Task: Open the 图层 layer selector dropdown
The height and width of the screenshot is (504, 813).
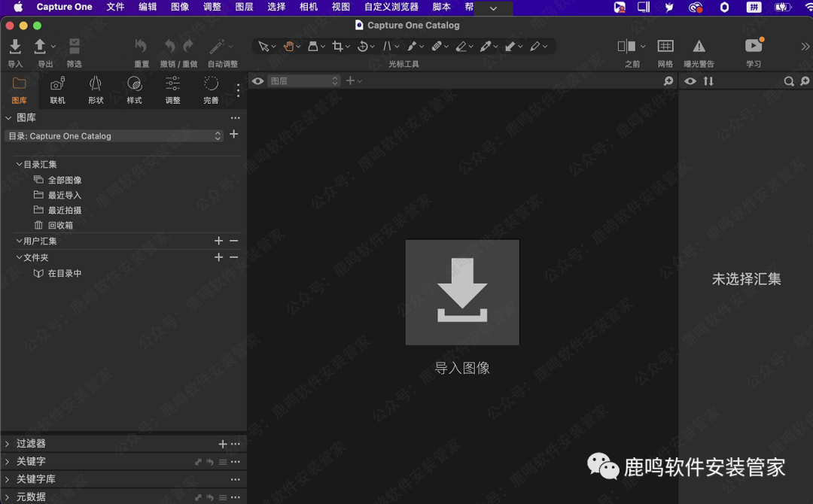Action: click(304, 81)
